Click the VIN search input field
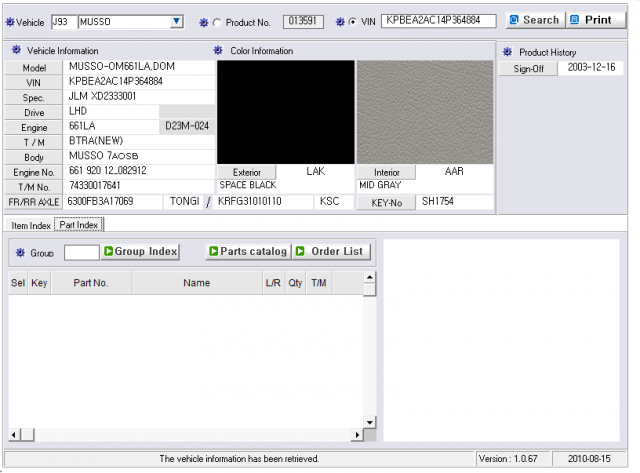This screenshot has height=473, width=640. pos(439,20)
